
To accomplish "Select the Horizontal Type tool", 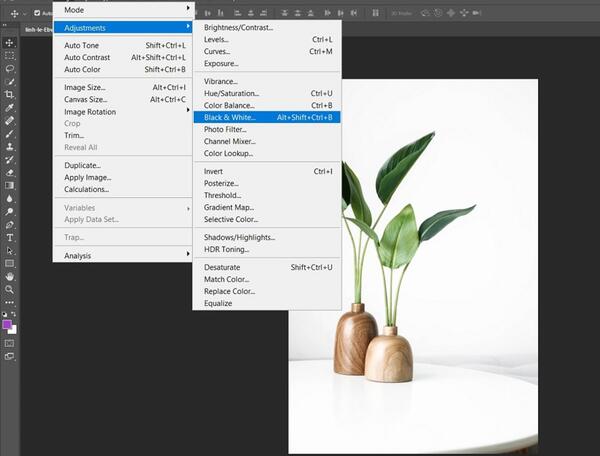I will [10, 238].
